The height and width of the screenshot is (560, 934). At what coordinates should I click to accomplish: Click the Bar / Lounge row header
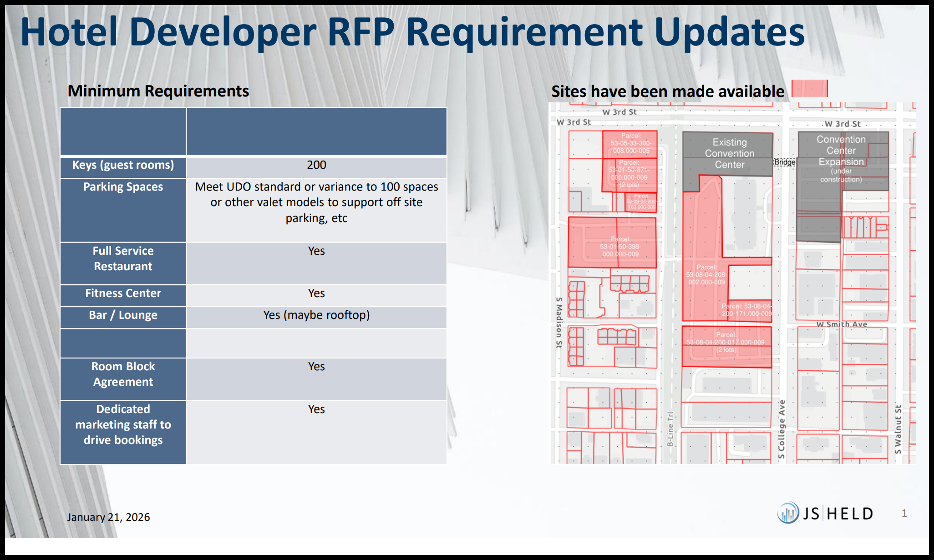click(123, 316)
